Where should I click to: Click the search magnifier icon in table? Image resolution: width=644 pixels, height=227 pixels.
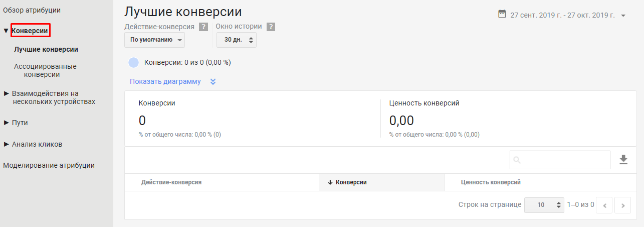517,160
